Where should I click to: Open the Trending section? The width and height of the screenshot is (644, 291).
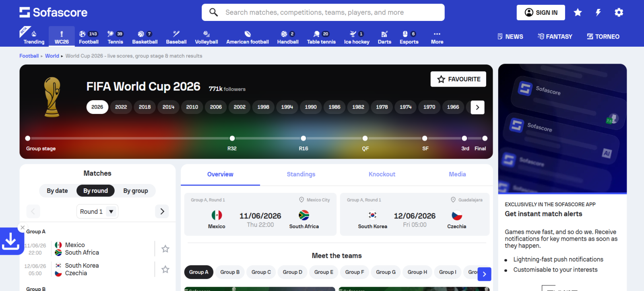click(34, 37)
